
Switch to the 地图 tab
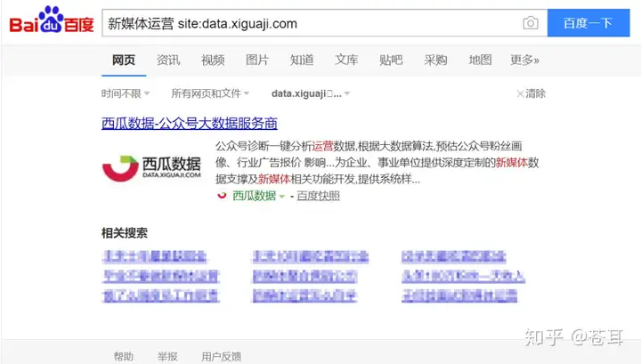(480, 60)
